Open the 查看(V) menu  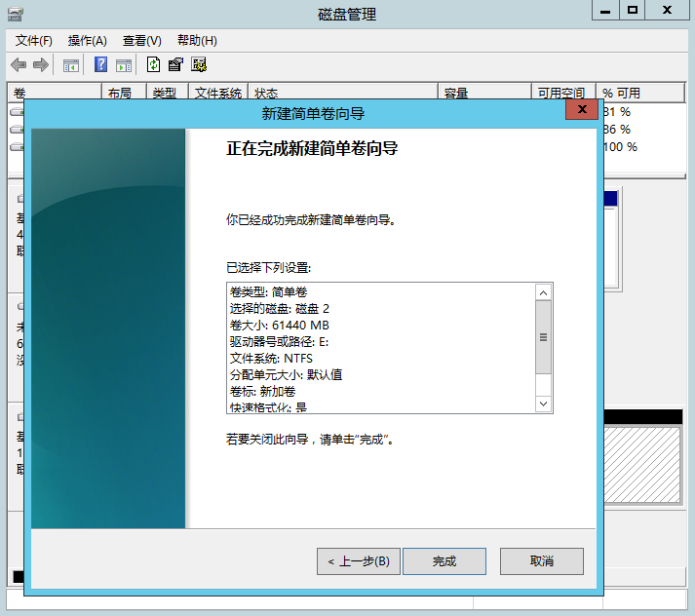coord(142,41)
